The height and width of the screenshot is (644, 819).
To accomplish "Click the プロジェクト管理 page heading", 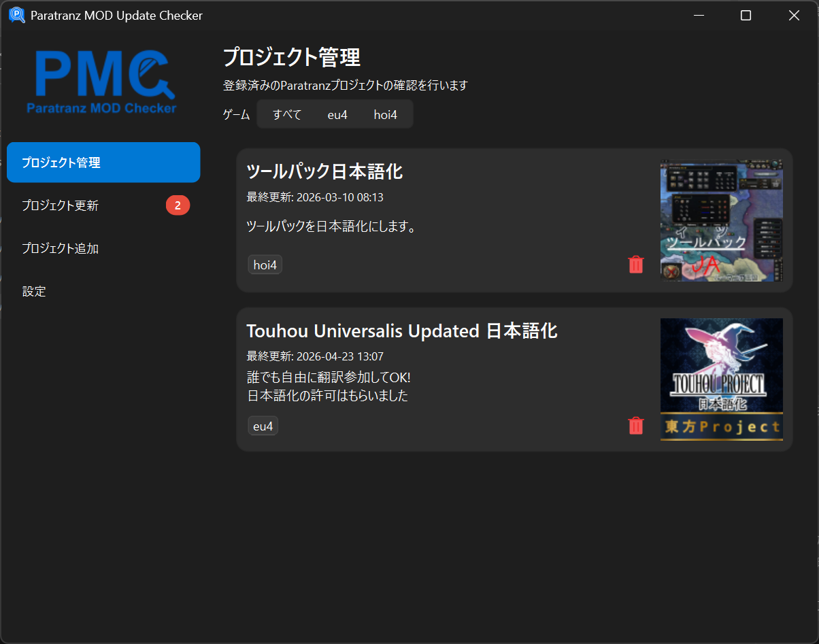I will click(292, 57).
